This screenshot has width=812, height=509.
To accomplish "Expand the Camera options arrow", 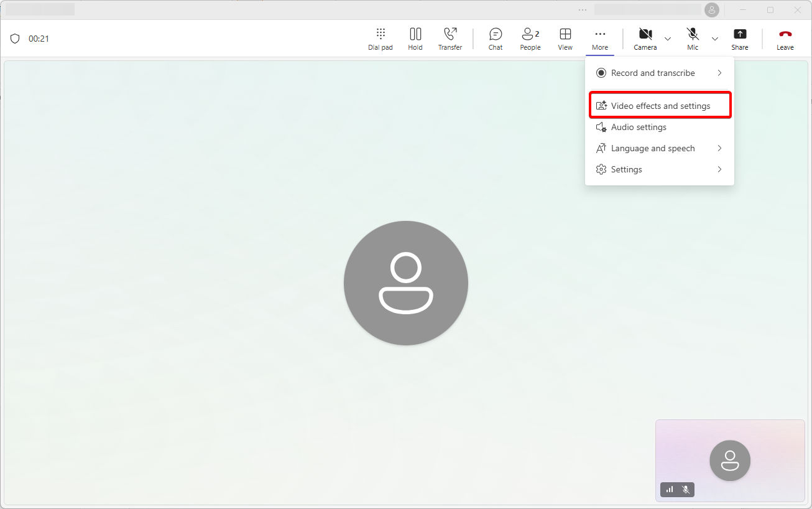I will coord(668,39).
